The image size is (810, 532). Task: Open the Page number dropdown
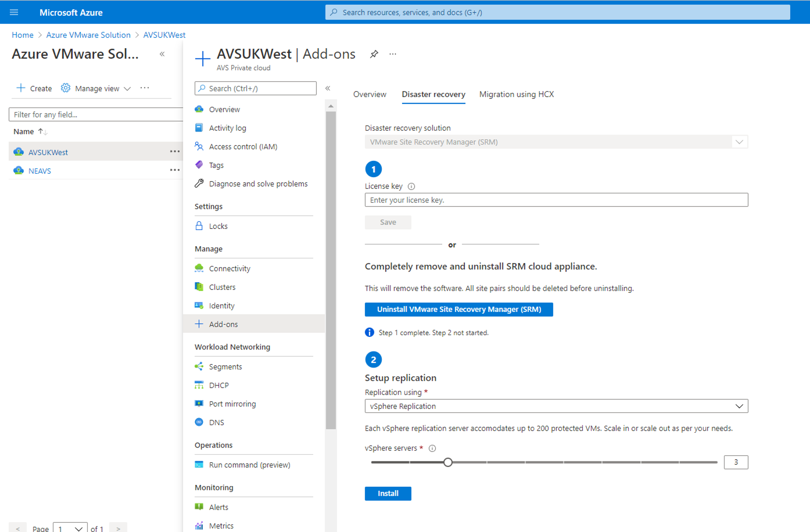coord(70,528)
